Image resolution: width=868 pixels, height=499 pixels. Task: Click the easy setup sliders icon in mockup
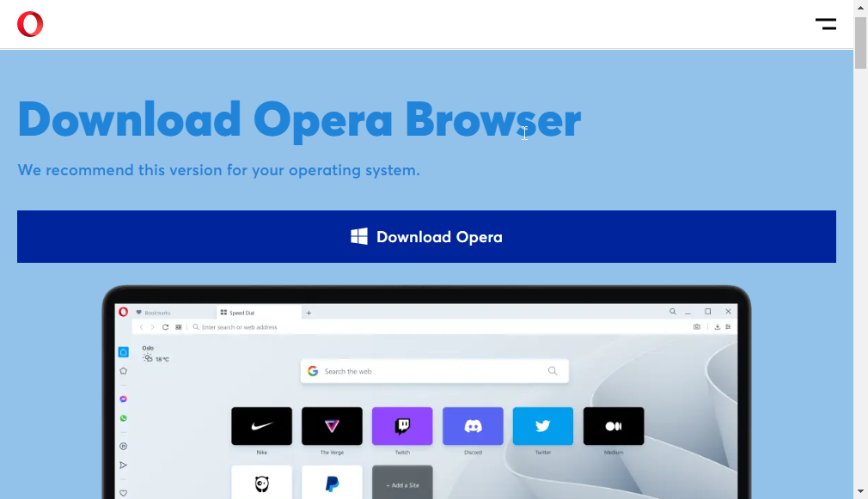(728, 327)
